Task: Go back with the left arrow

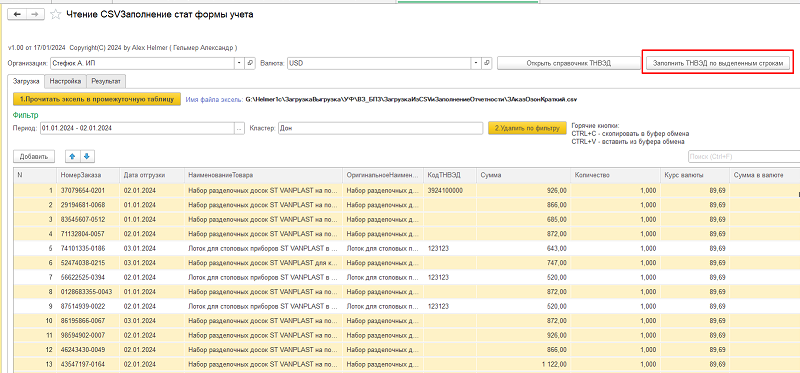Action: (x=17, y=14)
